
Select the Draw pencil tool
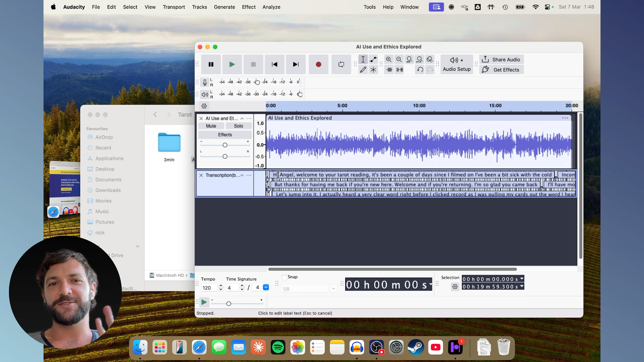(x=363, y=70)
